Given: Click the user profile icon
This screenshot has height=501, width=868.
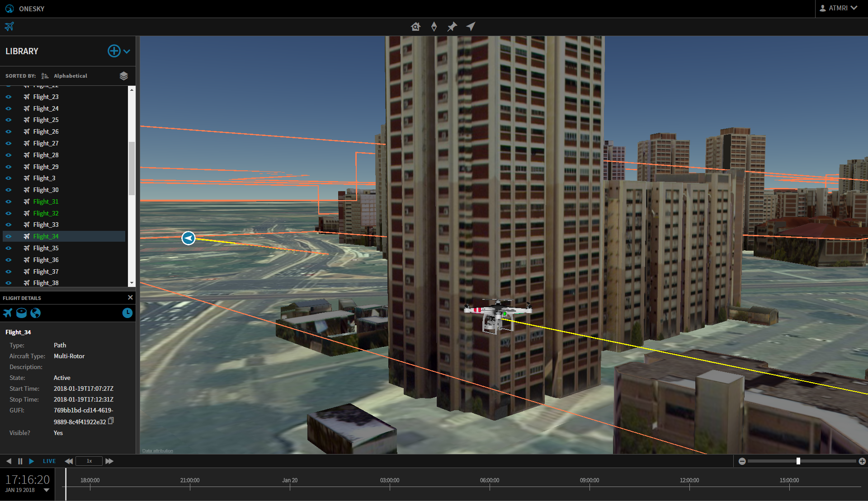Looking at the screenshot, I should [823, 8].
